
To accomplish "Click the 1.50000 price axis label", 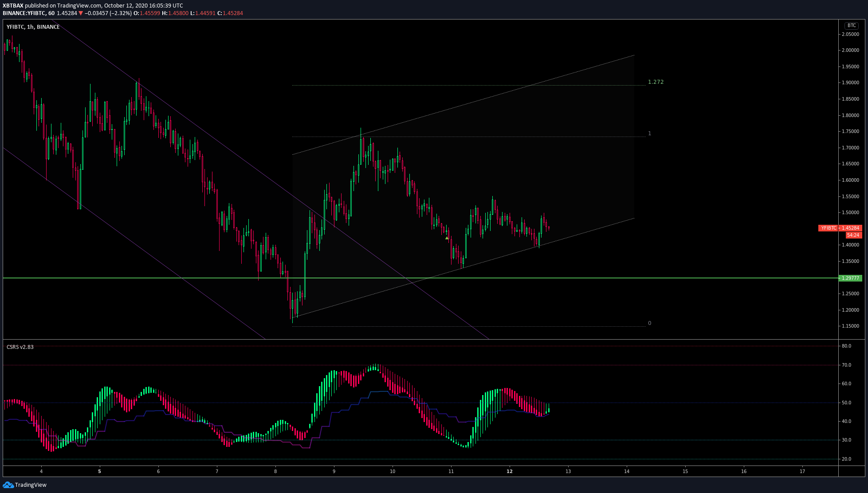I will 850,213.
